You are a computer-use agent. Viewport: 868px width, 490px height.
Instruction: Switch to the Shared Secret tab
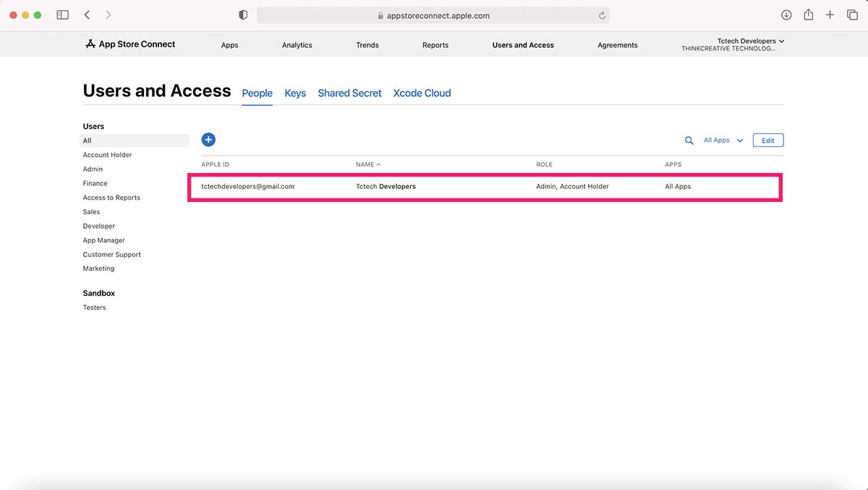point(349,93)
